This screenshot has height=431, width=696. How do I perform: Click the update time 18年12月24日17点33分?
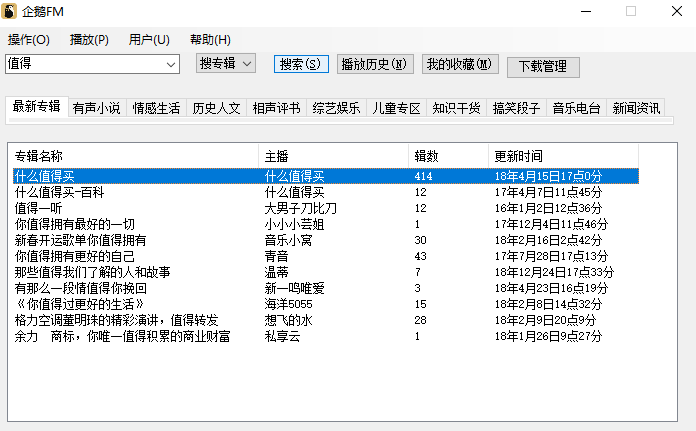[554, 272]
